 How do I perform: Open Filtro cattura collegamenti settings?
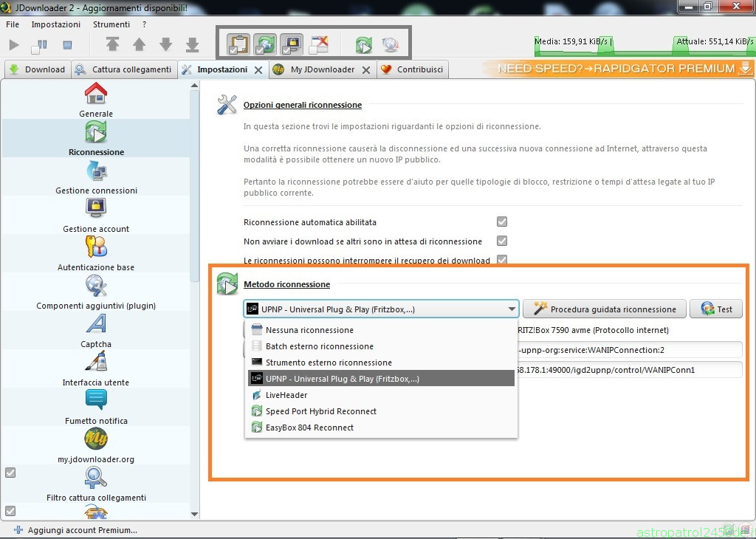click(x=96, y=484)
